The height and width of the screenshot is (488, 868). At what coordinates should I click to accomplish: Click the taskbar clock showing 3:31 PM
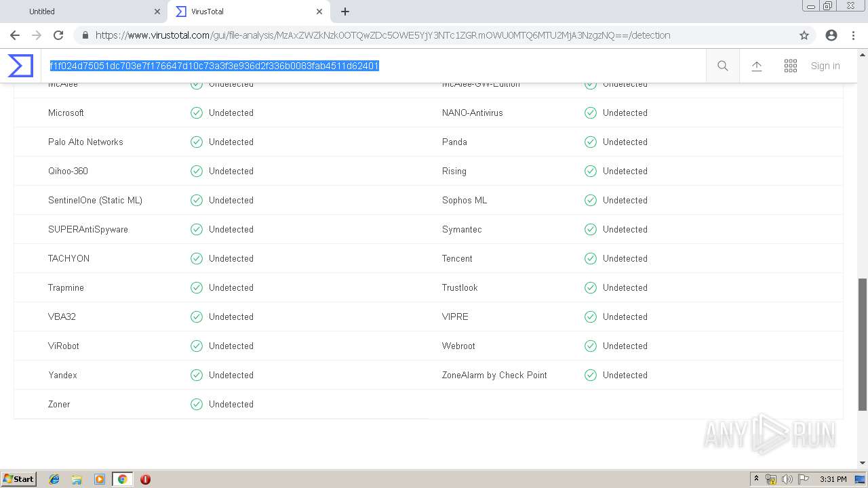[x=833, y=479]
